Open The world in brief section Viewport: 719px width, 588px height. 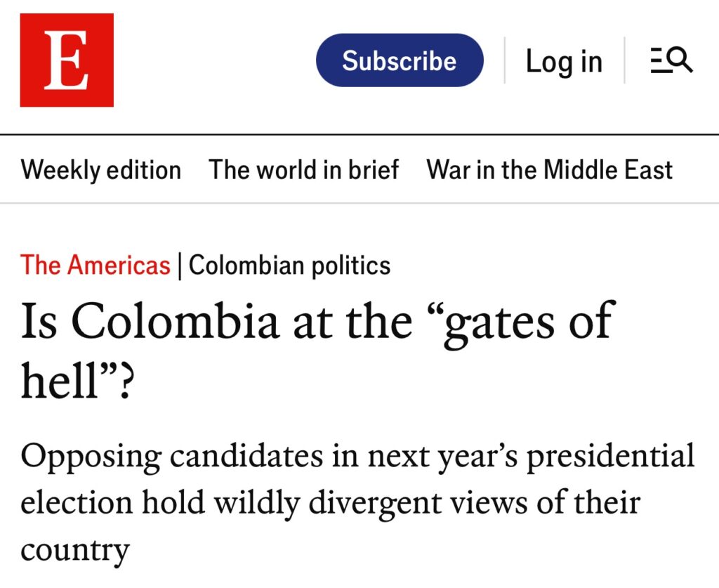coord(304,170)
